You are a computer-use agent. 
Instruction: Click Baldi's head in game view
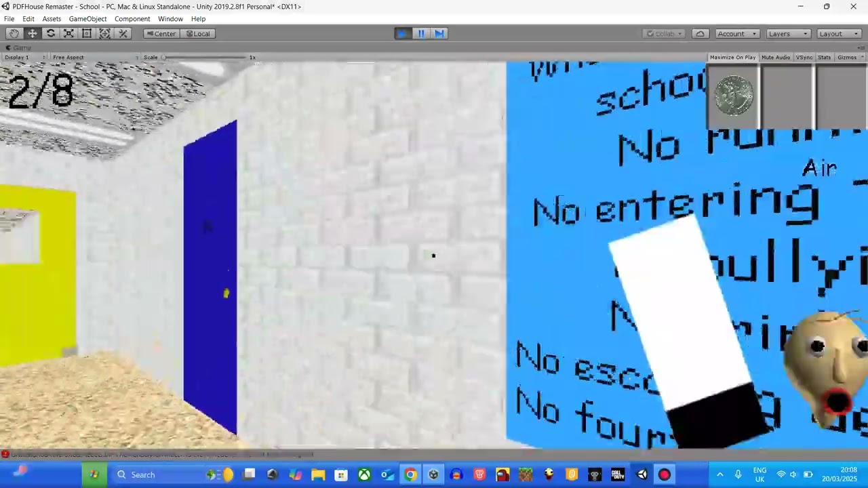point(827,369)
